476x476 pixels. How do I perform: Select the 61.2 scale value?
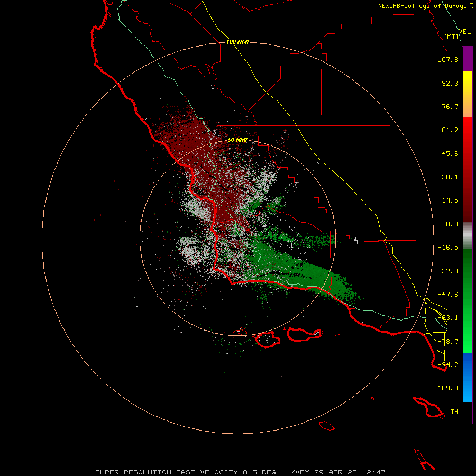450,130
